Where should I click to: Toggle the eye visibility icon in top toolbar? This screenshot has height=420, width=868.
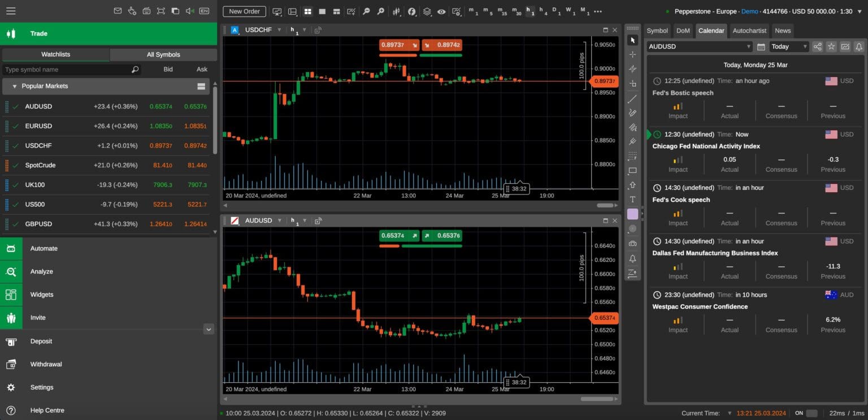441,11
